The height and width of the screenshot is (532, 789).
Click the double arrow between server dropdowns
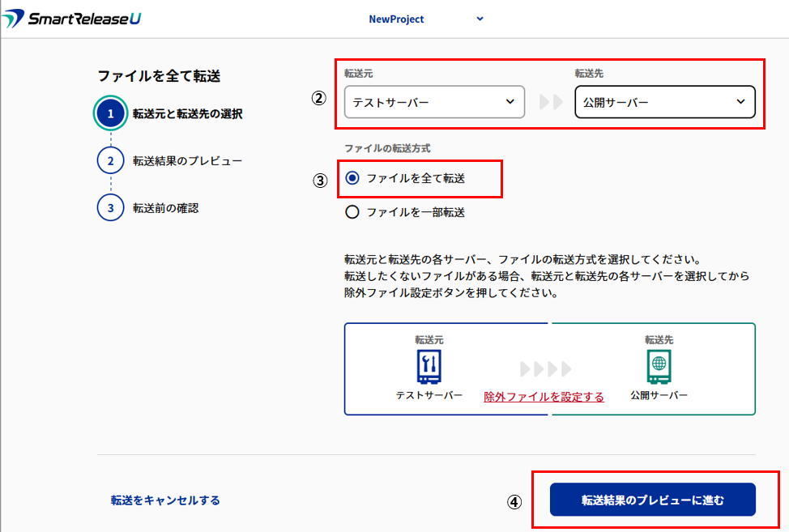[x=550, y=103]
